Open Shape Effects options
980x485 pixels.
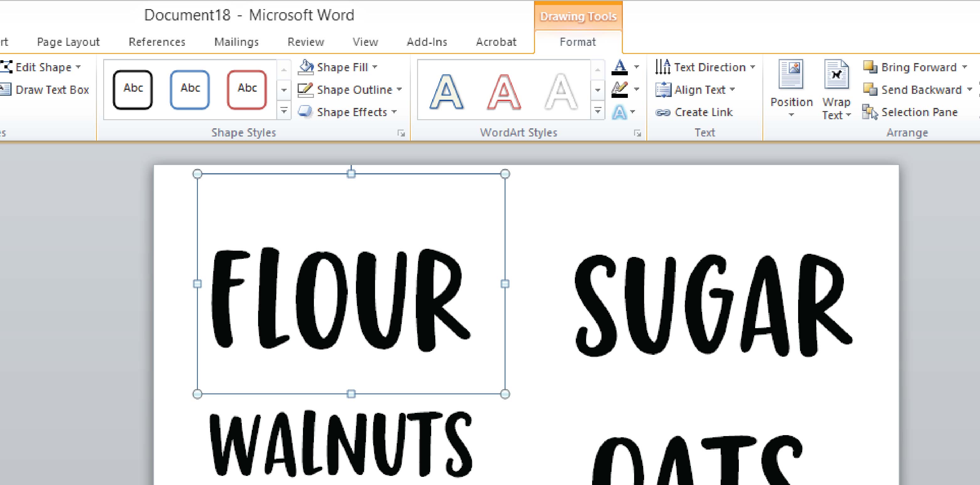[x=351, y=112]
